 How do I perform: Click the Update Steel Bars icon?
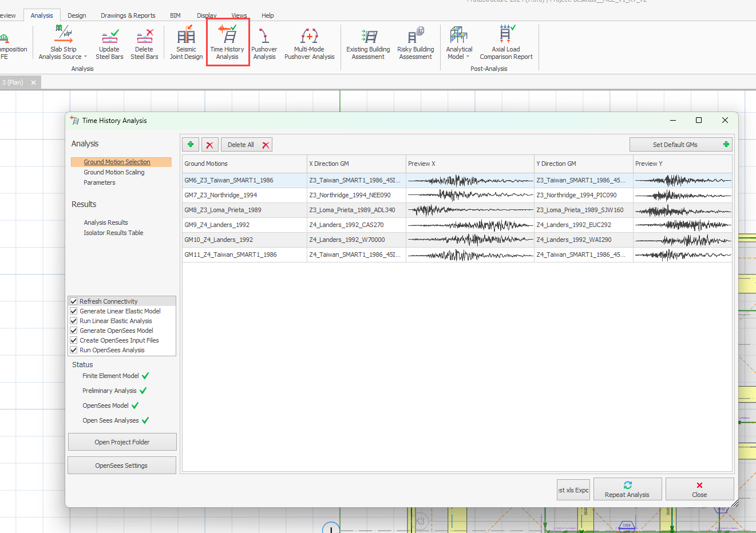(109, 43)
